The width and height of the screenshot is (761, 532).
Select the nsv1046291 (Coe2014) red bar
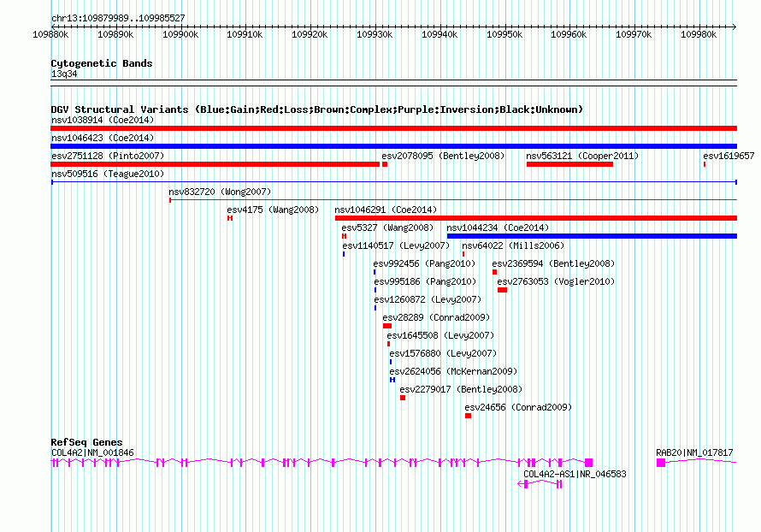(x=536, y=218)
